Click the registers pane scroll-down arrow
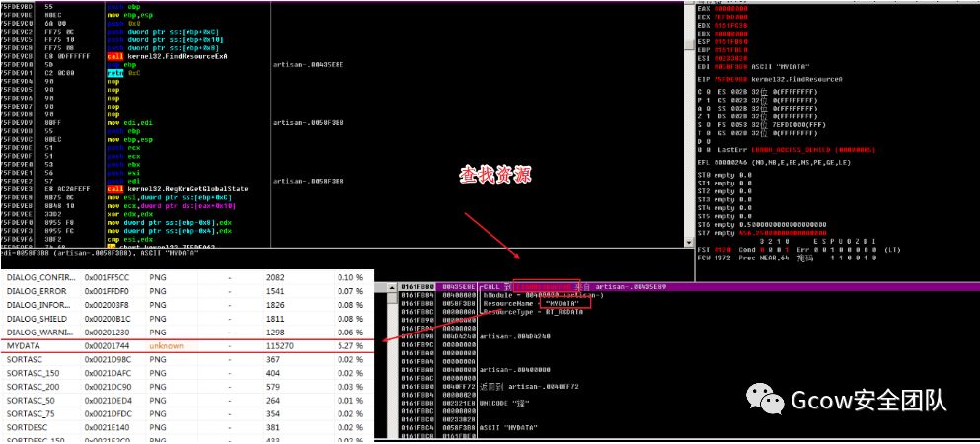The height and width of the screenshot is (444, 980). pyautogui.click(x=690, y=245)
